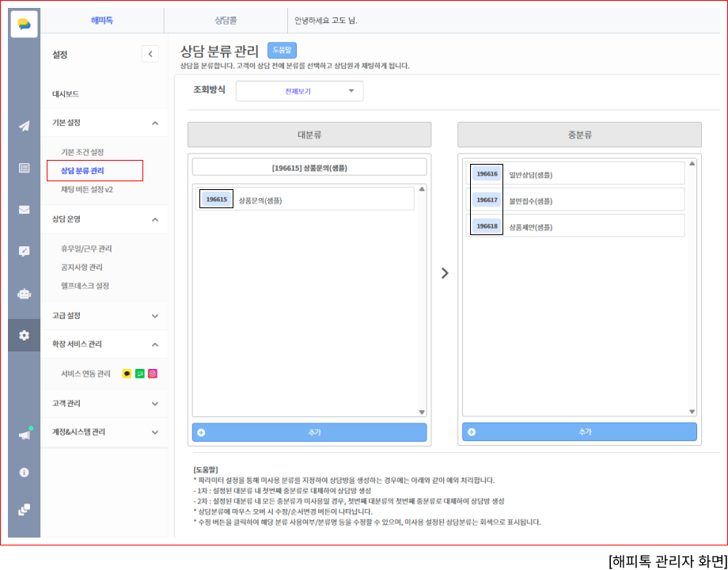Open 대시보드 in the settings menu

point(66,94)
